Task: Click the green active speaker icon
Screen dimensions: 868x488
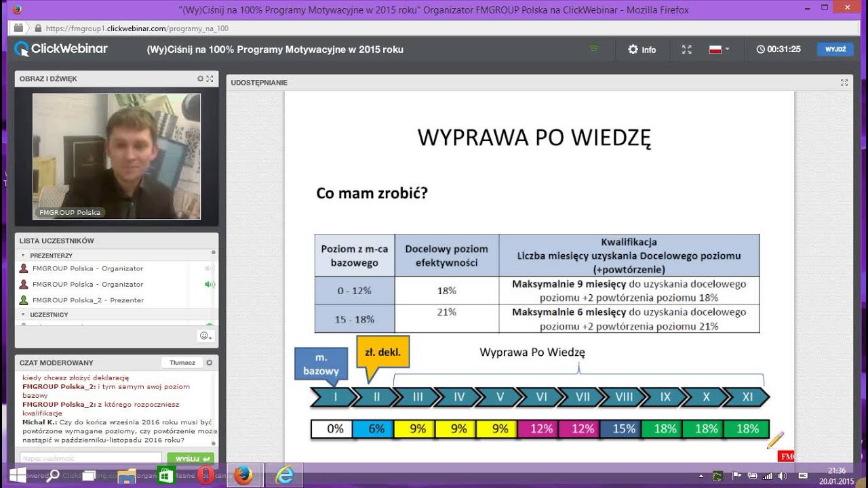Action: point(209,284)
